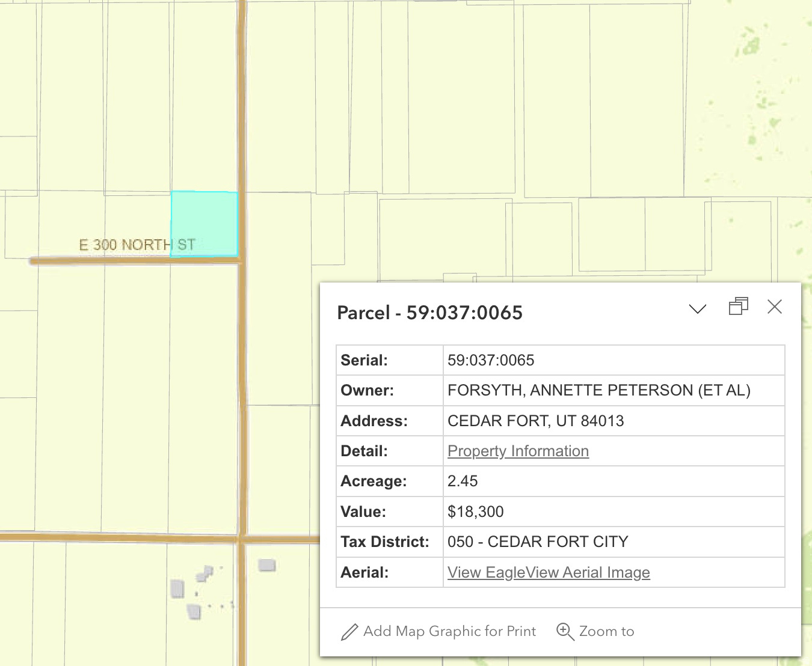This screenshot has height=666, width=812.
Task: Close the Parcel 59:037:0065 popup
Action: 775,307
